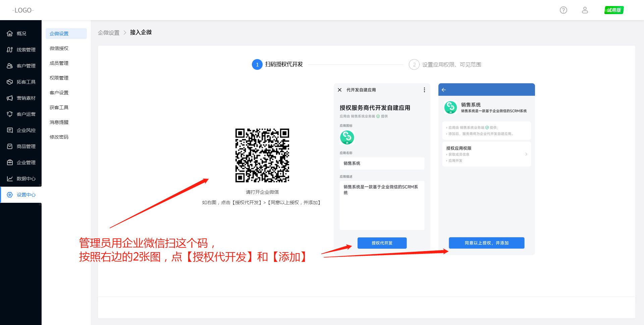644x325 pixels.
Task: Open the 客户管理 menu label
Action: tap(26, 66)
